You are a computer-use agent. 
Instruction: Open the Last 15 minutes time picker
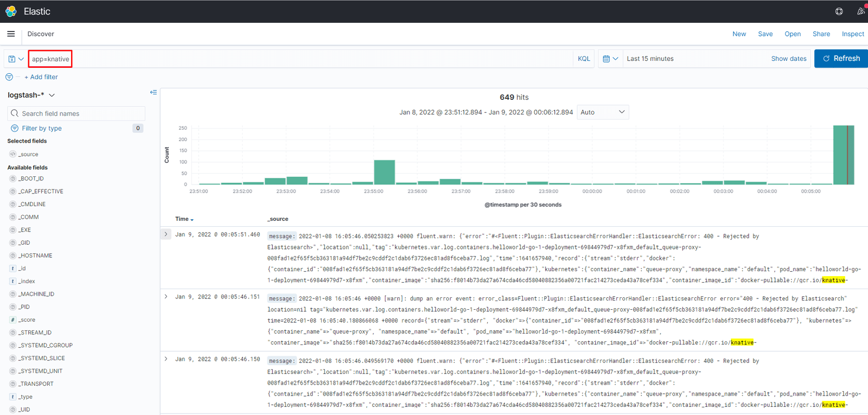pos(650,59)
